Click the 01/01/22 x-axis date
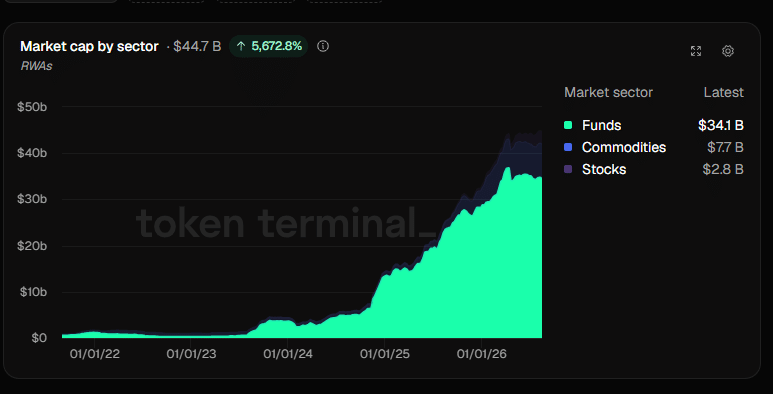773x394 pixels. click(x=95, y=354)
